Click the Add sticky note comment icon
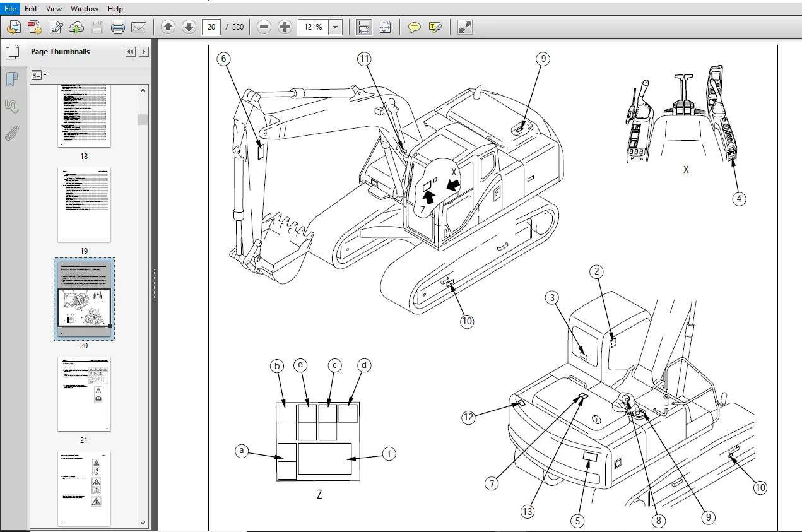 (415, 27)
